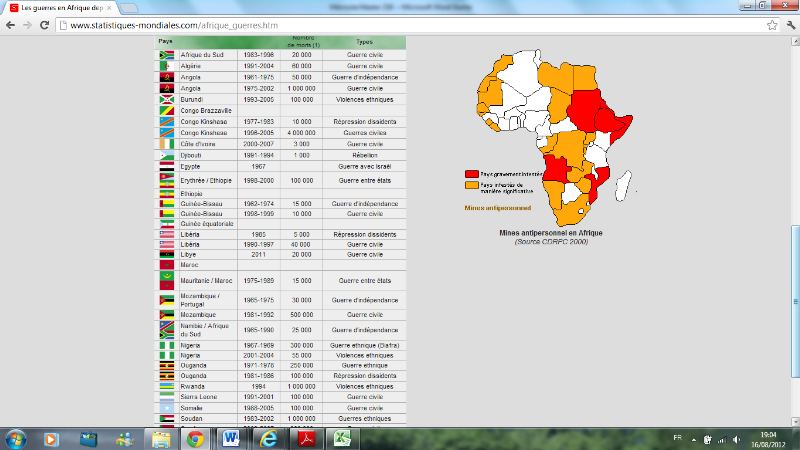
Task: Open the Windows Start menu
Action: (17, 438)
